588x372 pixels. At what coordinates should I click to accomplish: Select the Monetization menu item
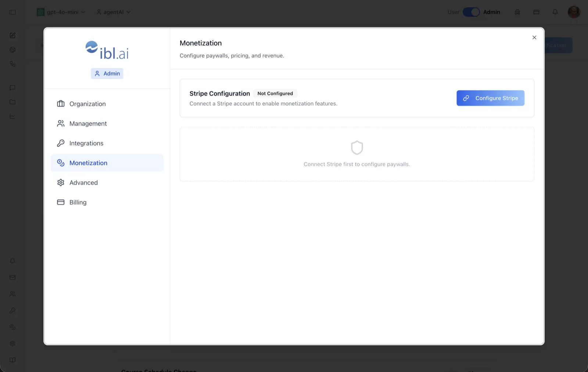107,163
